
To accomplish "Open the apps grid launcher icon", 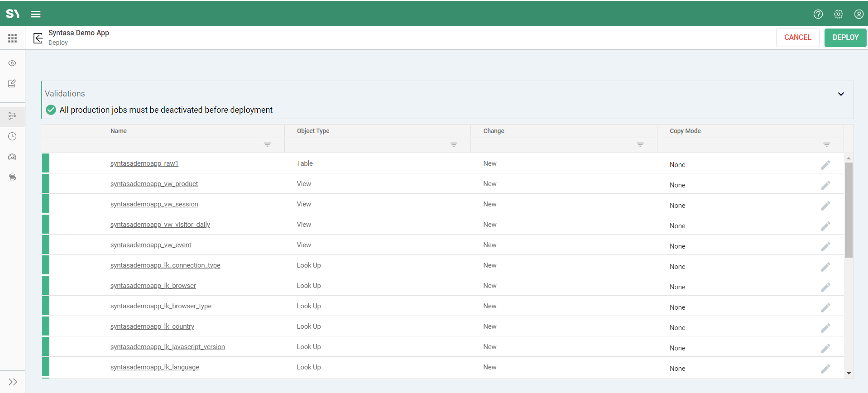I will click(x=13, y=38).
